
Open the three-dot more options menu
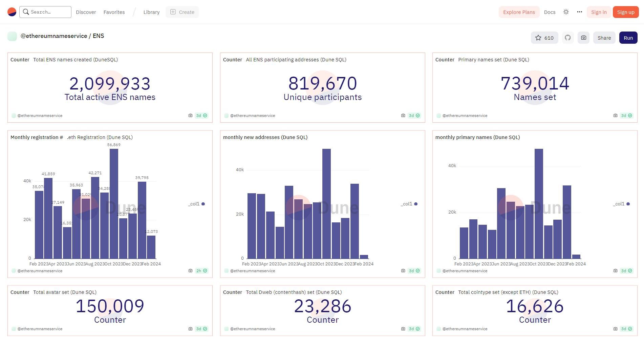(x=580, y=12)
